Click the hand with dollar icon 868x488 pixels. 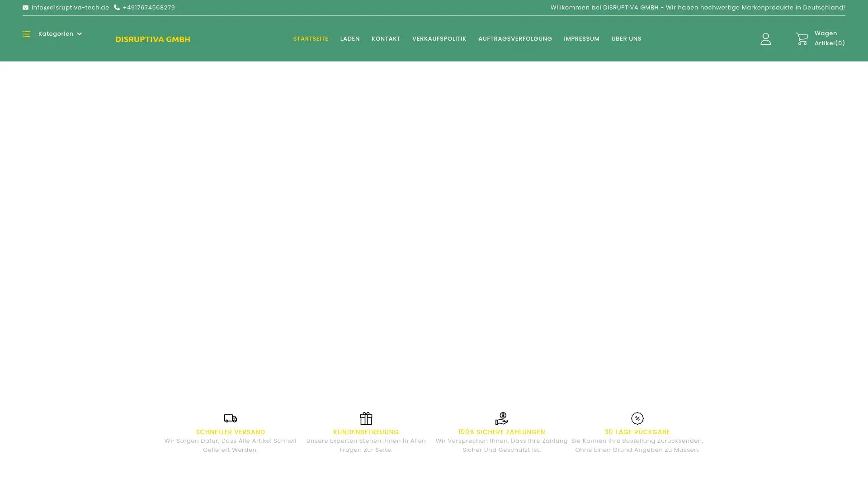(501, 418)
